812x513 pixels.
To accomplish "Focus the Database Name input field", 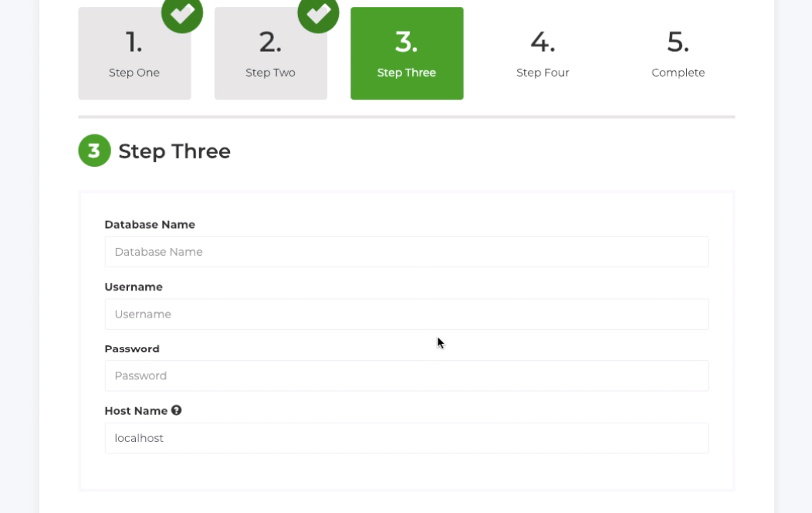I will click(x=406, y=252).
